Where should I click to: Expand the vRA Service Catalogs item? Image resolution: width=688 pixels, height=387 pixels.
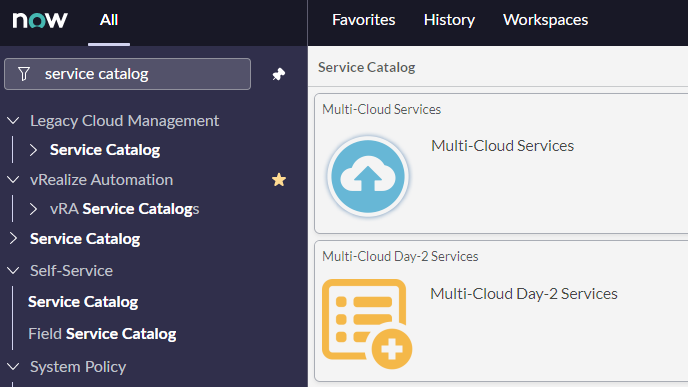click(x=33, y=209)
